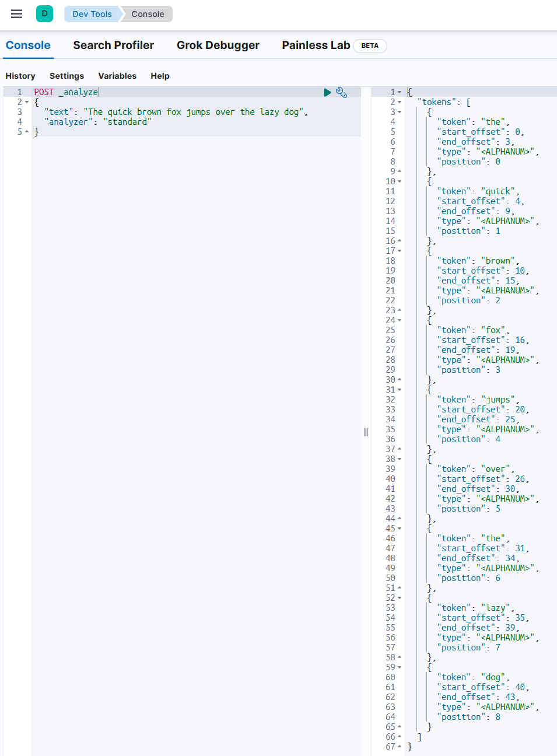
Task: Click line number 32 in response gutter
Action: point(390,400)
